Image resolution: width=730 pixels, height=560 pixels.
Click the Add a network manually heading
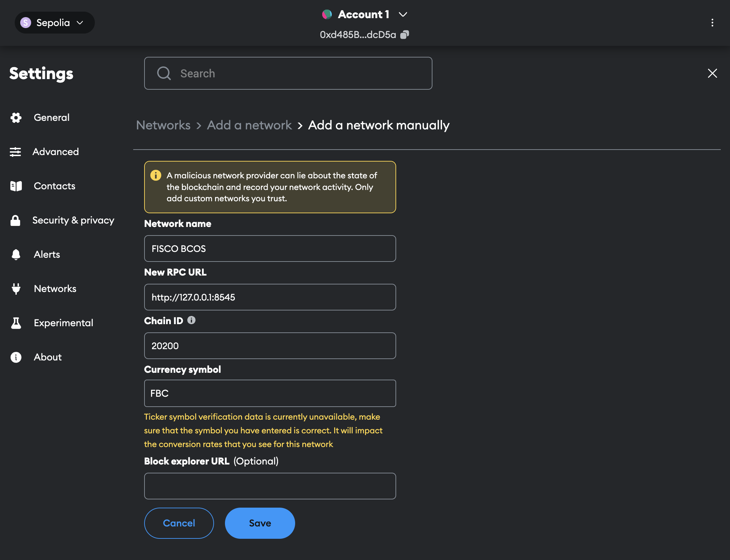(379, 125)
